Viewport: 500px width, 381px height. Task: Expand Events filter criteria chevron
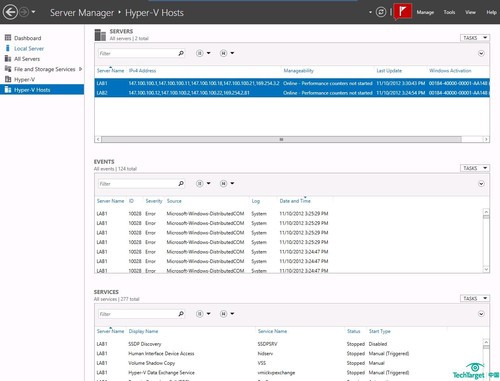(x=481, y=184)
